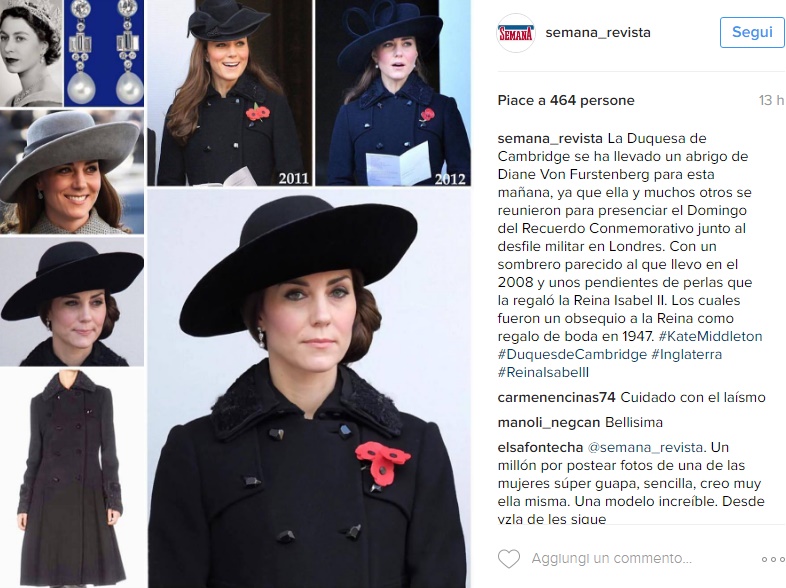Image resolution: width=786 pixels, height=588 pixels.
Task: Click the @semana_revista mention in comment
Action: 646,447
